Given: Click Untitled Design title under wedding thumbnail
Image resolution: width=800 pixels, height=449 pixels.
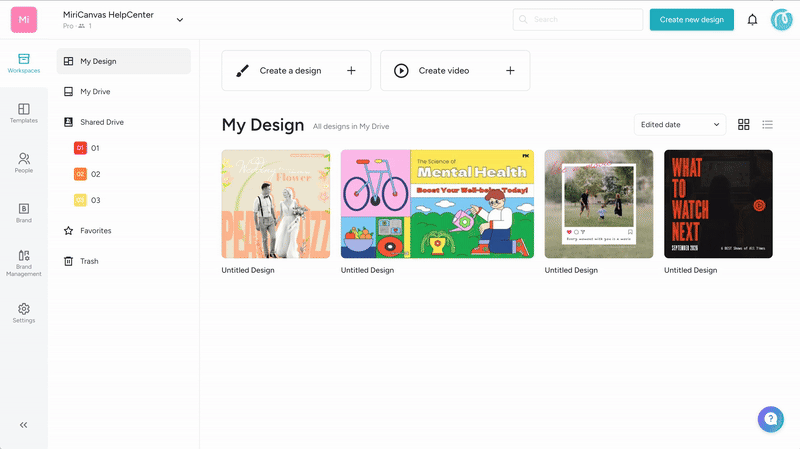Looking at the screenshot, I should coord(248,270).
